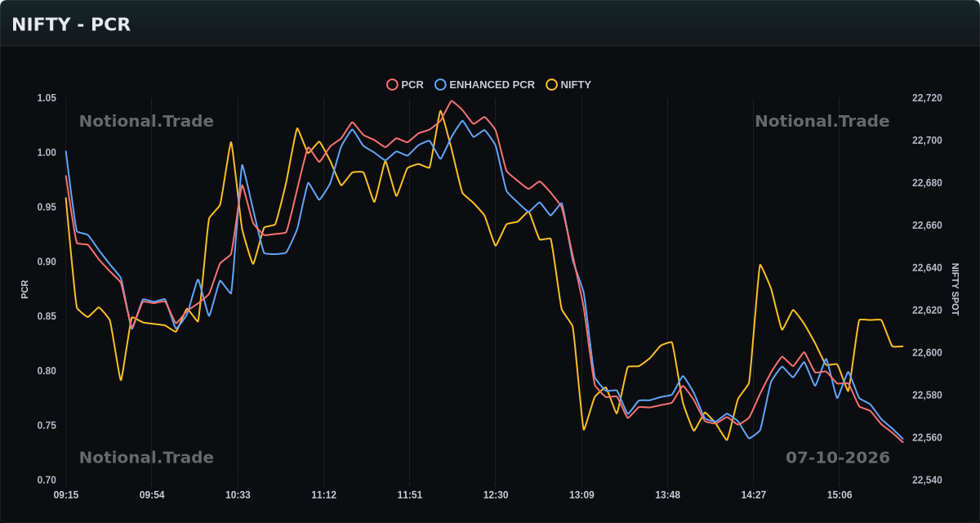Click the 22,680 tick on NIFTY axis
Image resolution: width=980 pixels, height=523 pixels.
coord(927,183)
